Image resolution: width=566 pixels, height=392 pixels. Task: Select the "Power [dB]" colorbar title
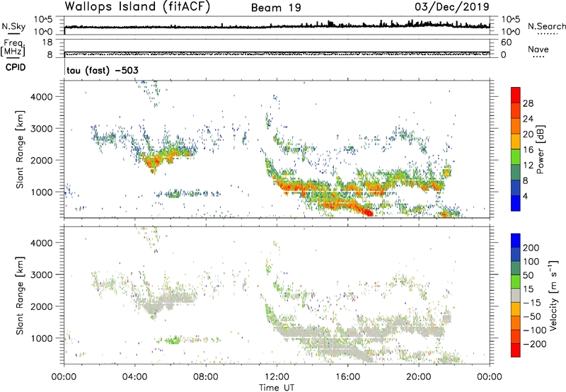pos(540,149)
